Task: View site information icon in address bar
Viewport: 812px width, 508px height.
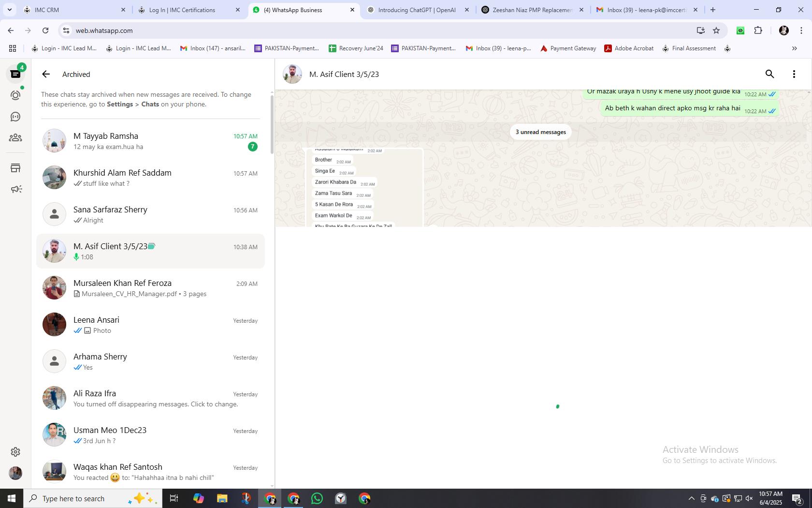Action: (66, 30)
